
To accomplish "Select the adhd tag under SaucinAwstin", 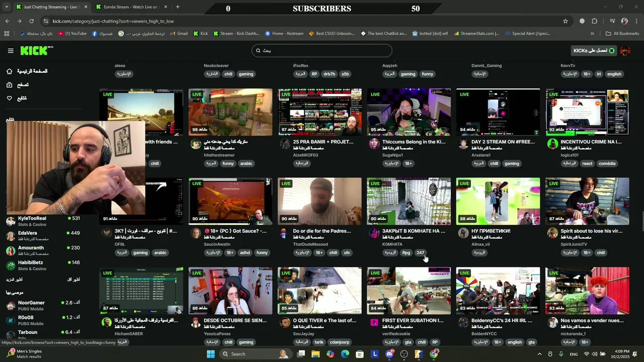I will point(245,253).
